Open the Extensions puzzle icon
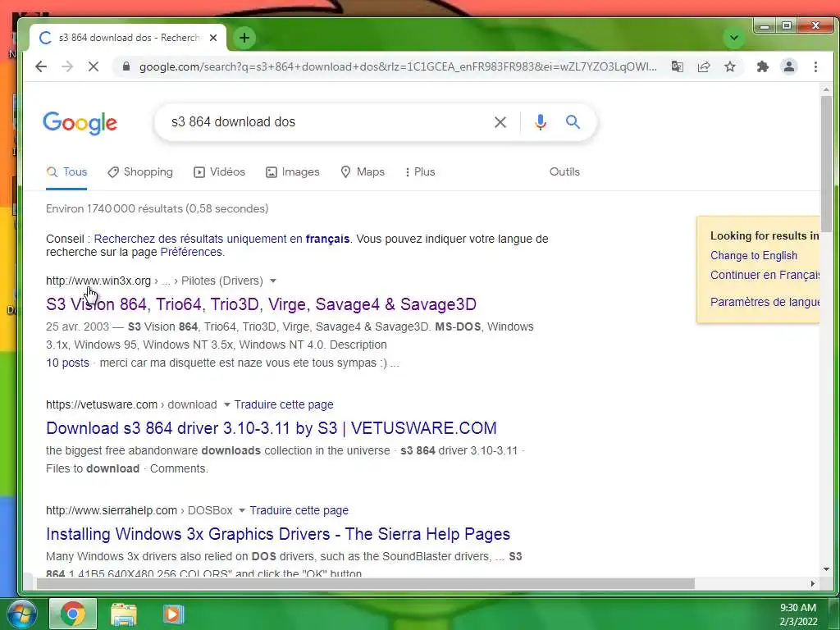Viewport: 840px width, 630px height. (x=762, y=67)
